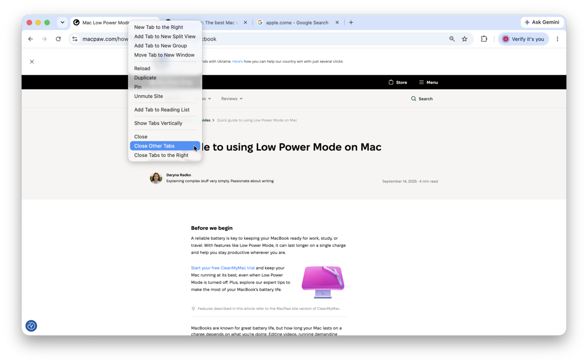
Task: Click Close in the tab context menu
Action: (x=165, y=137)
